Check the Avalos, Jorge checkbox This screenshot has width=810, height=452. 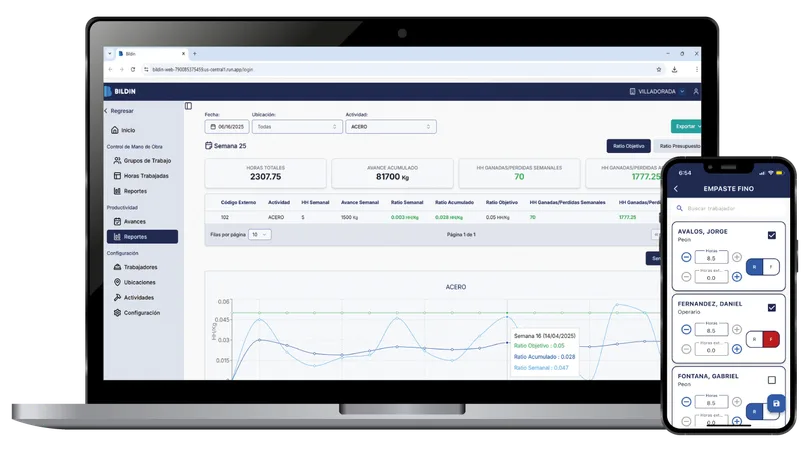click(x=772, y=236)
